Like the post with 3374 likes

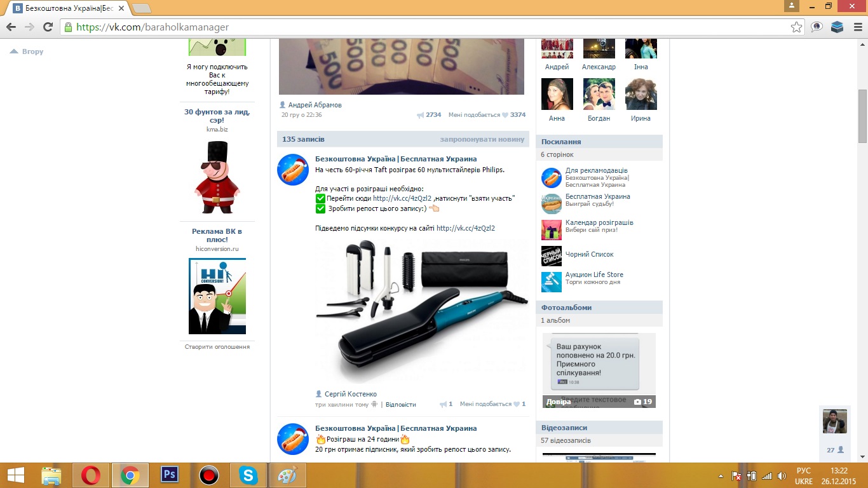point(505,115)
